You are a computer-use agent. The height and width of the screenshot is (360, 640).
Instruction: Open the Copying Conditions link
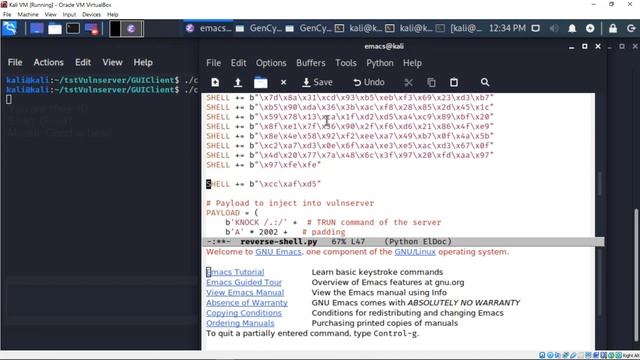pos(244,313)
